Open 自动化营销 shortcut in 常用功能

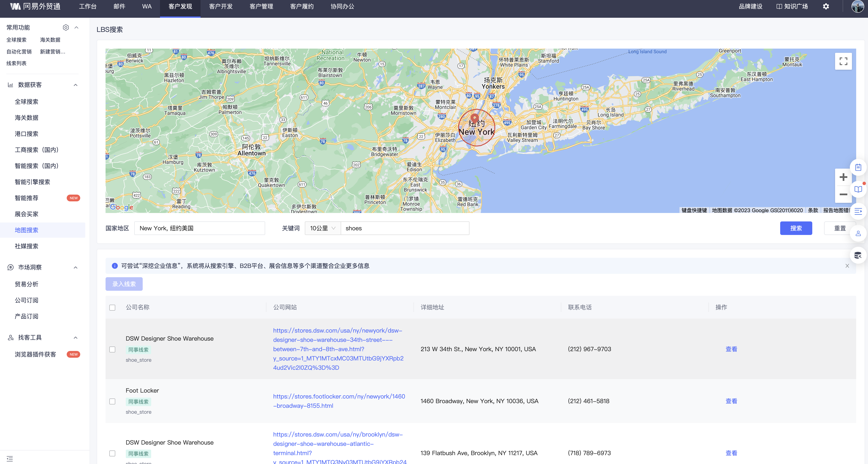pyautogui.click(x=19, y=52)
